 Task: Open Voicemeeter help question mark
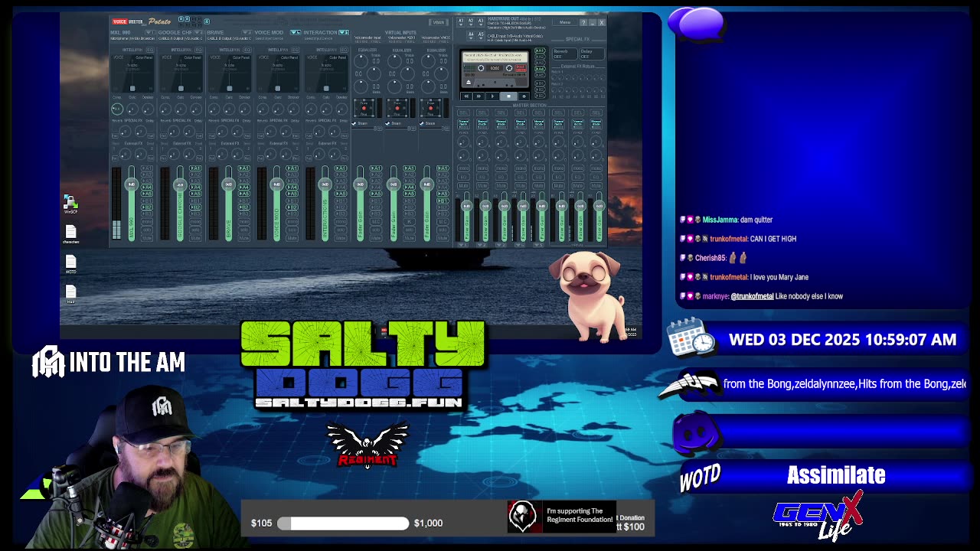[x=583, y=23]
